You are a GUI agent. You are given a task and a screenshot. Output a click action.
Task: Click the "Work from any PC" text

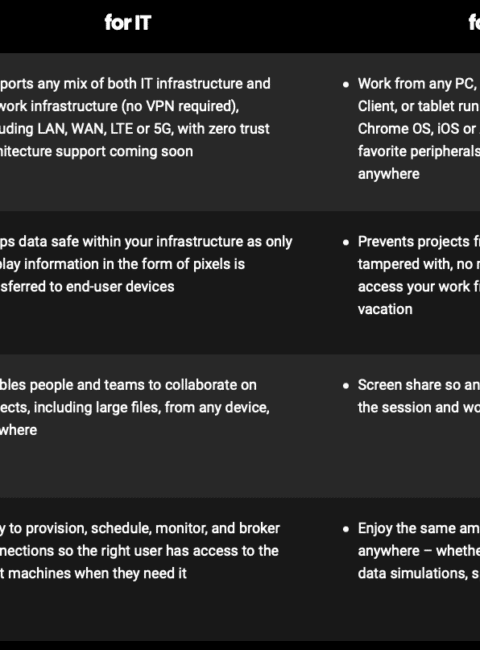419,84
